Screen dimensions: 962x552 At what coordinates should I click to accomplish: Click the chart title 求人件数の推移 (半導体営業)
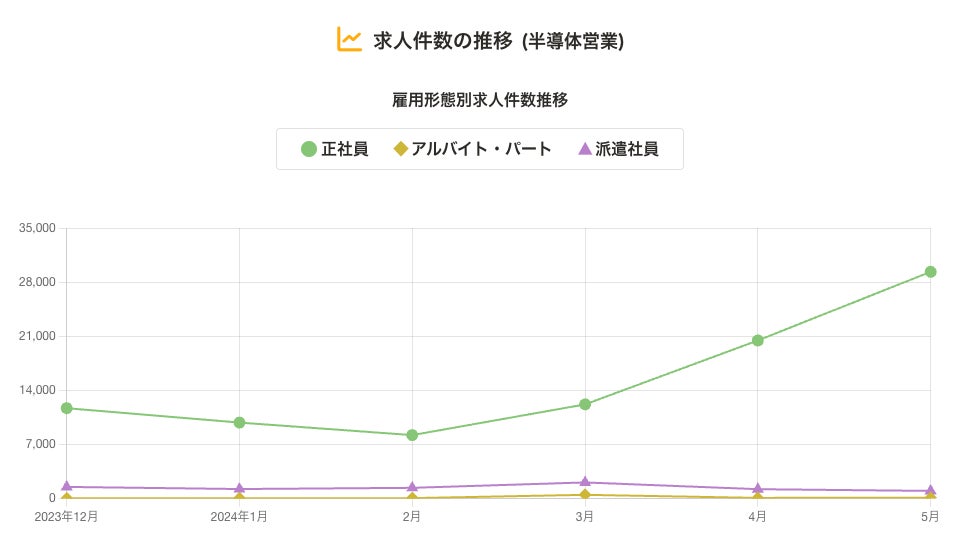(498, 40)
